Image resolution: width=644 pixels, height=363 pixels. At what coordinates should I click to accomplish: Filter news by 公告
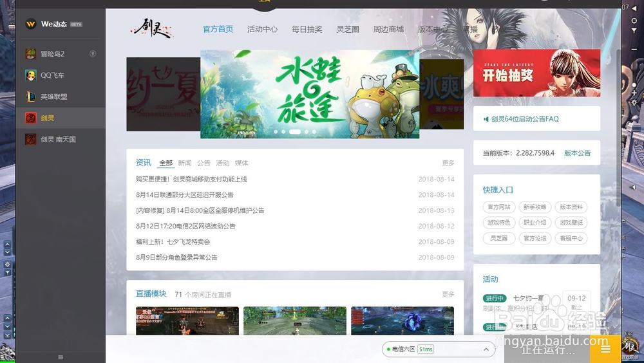[x=204, y=163]
